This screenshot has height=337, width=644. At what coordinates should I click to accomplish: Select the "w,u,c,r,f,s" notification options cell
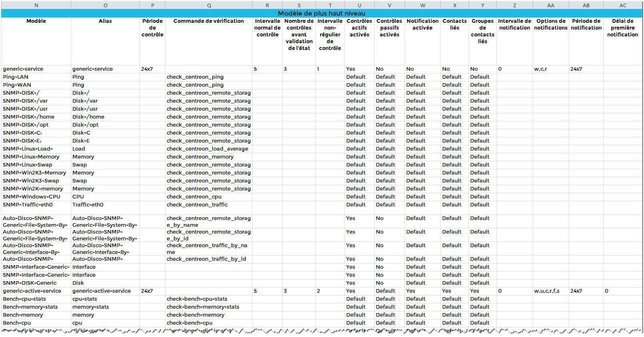click(x=546, y=291)
